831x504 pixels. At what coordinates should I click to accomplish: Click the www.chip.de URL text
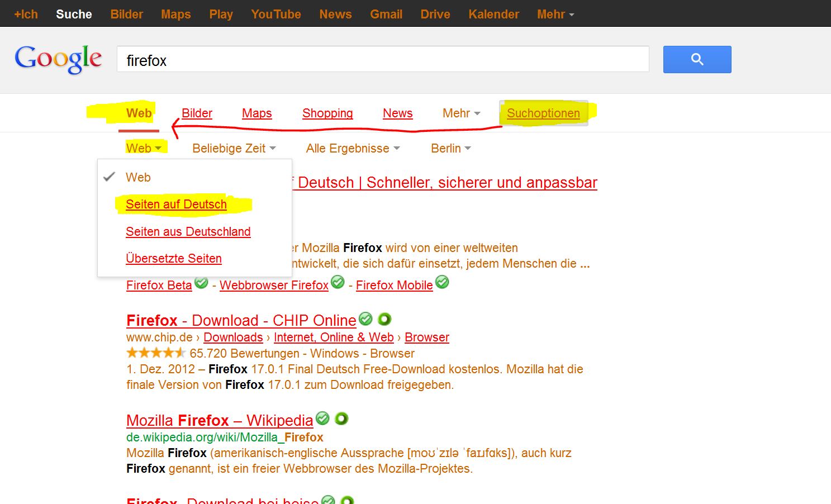pyautogui.click(x=159, y=337)
